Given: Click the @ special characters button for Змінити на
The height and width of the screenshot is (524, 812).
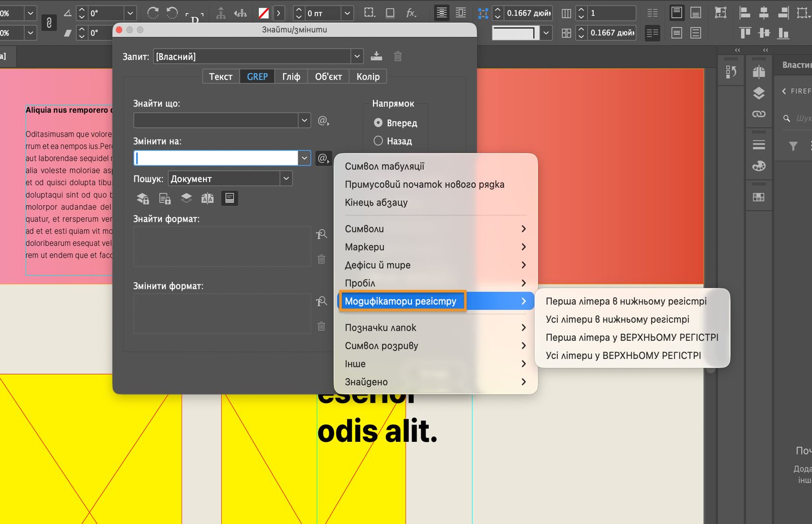Looking at the screenshot, I should pyautogui.click(x=323, y=158).
